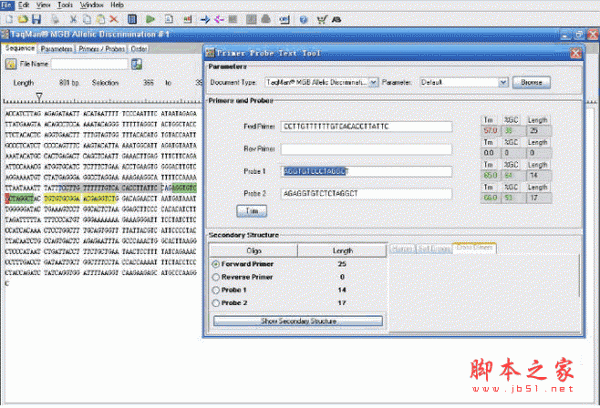The width and height of the screenshot is (600, 408).
Task: Switch to the Primers / Probes tab
Action: coord(102,49)
